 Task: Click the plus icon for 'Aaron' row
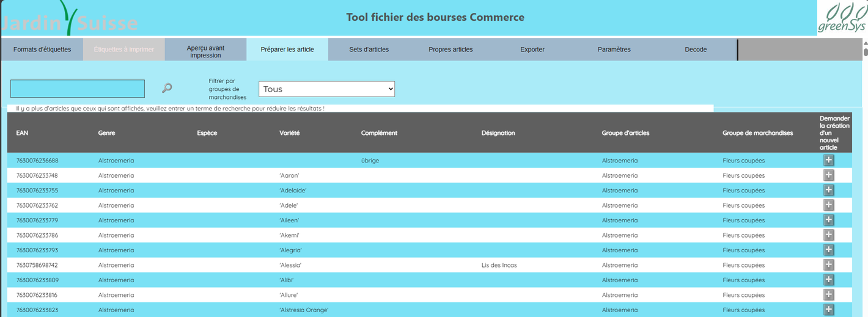[828, 175]
